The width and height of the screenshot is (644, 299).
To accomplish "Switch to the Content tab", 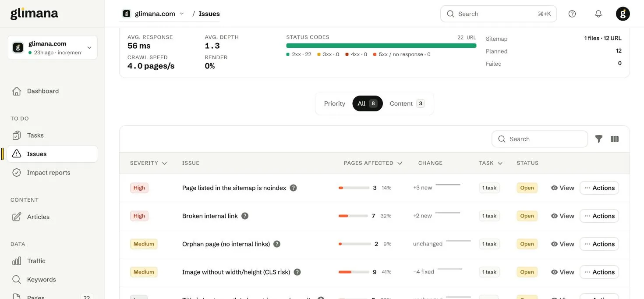I will click(x=407, y=103).
